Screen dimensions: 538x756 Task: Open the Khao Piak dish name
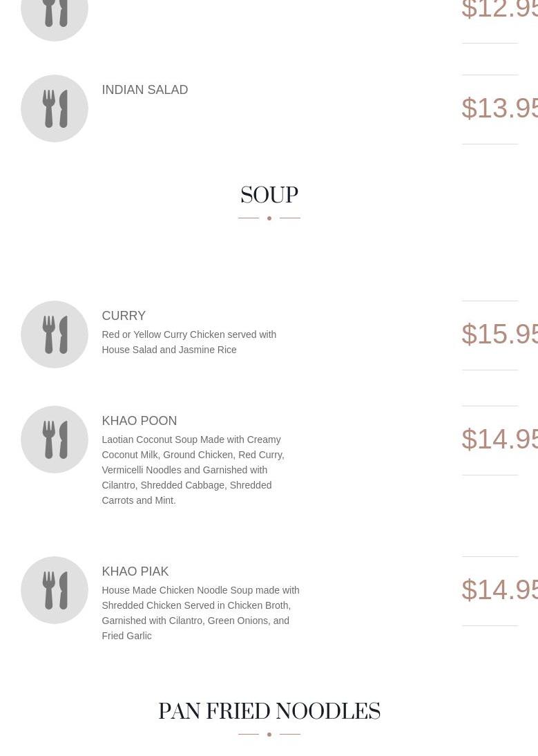(x=135, y=571)
